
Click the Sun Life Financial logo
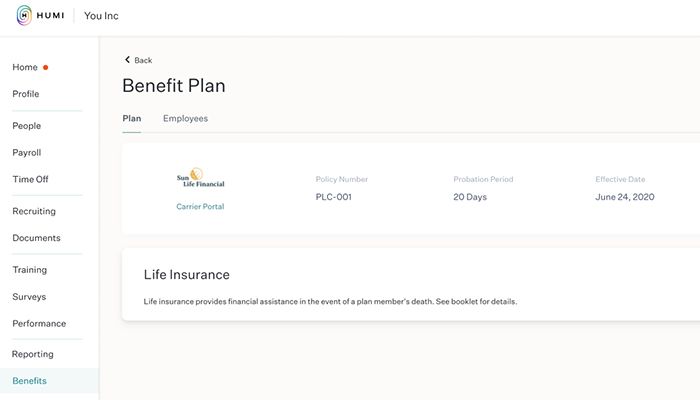coord(200,179)
